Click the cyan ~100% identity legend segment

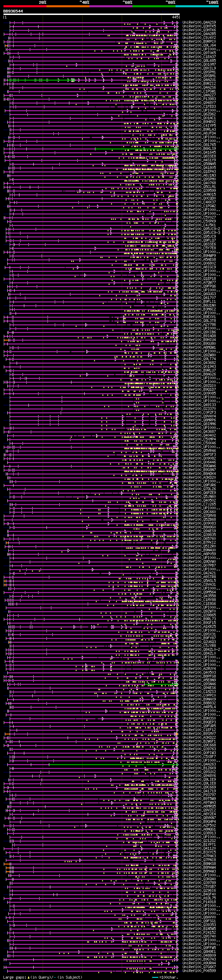click(197, 7)
